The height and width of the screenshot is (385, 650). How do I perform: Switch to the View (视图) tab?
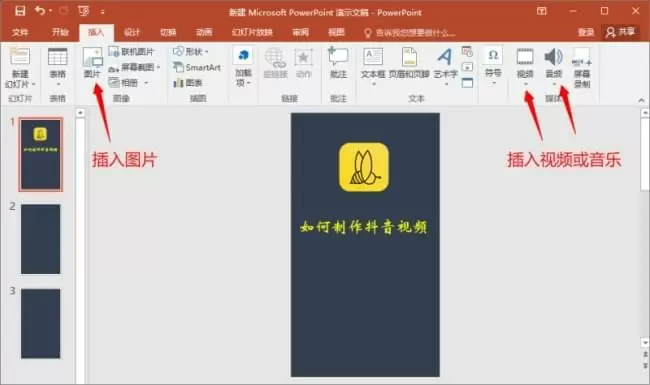click(336, 32)
